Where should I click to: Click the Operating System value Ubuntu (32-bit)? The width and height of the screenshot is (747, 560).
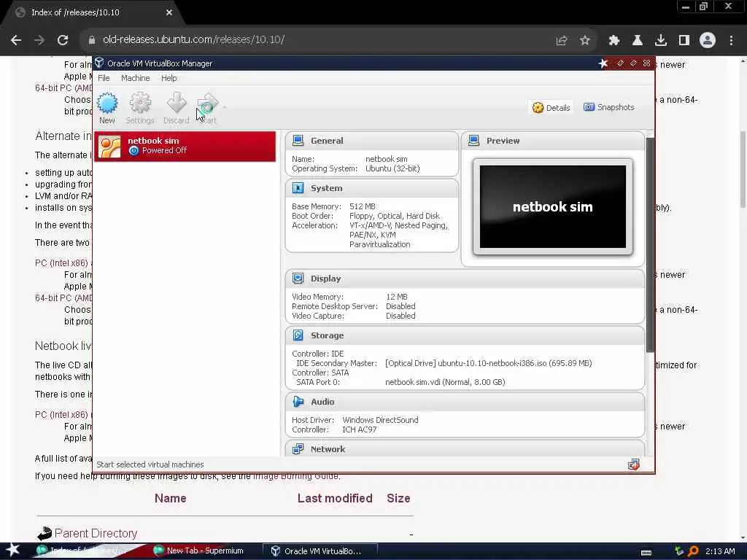click(392, 168)
